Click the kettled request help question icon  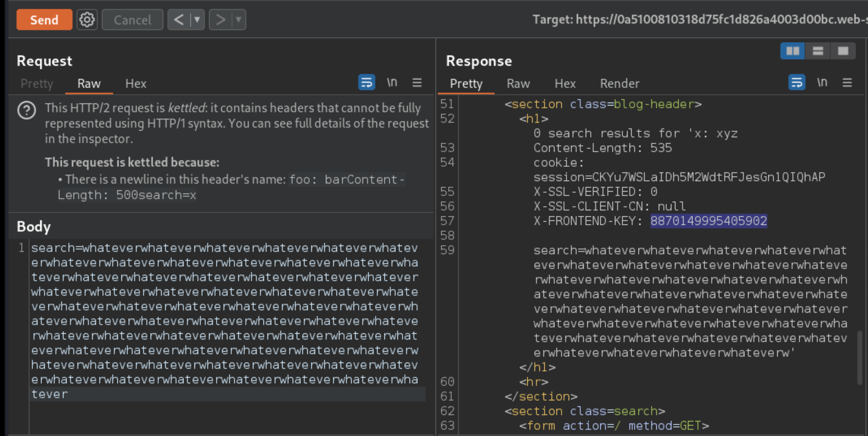(x=27, y=110)
